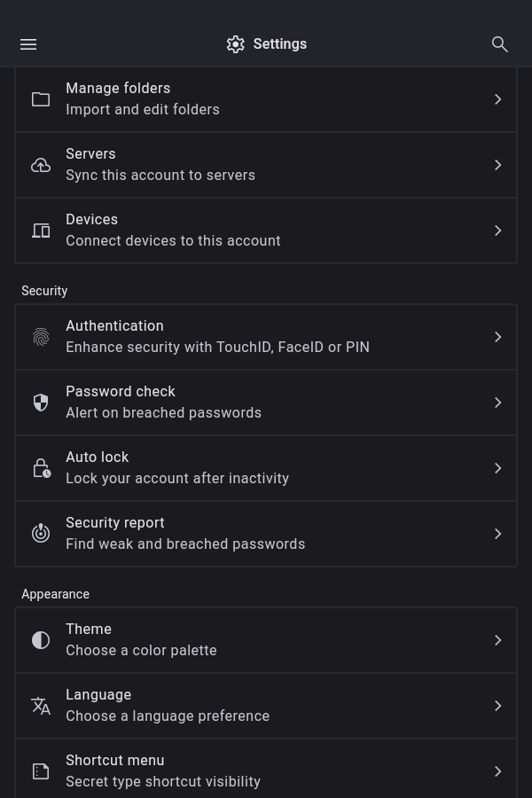Click the translate Language icon
Image resolution: width=532 pixels, height=798 pixels.
pos(41,706)
